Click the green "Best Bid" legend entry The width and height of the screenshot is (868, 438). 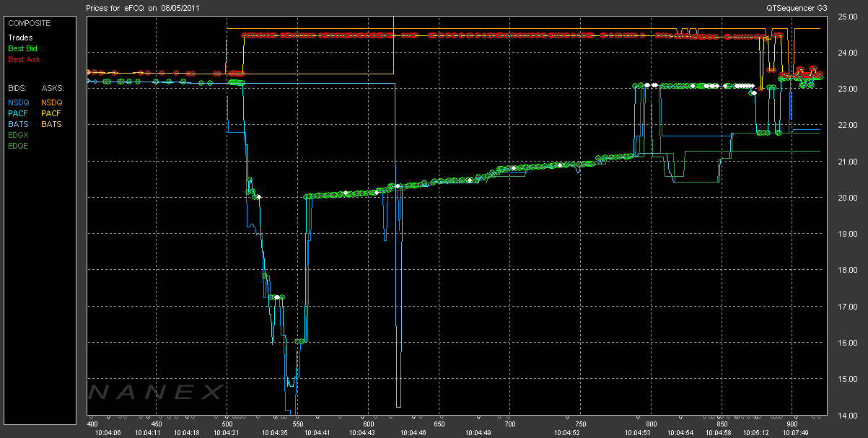pyautogui.click(x=22, y=48)
